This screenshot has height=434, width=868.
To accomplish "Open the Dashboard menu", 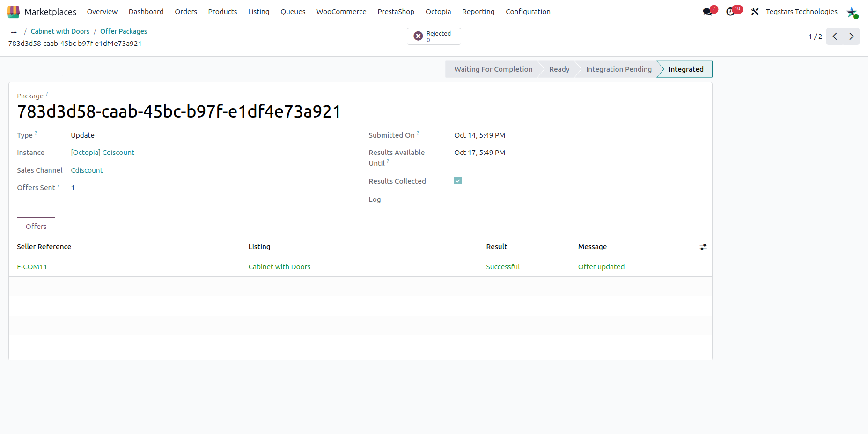I will tap(146, 12).
